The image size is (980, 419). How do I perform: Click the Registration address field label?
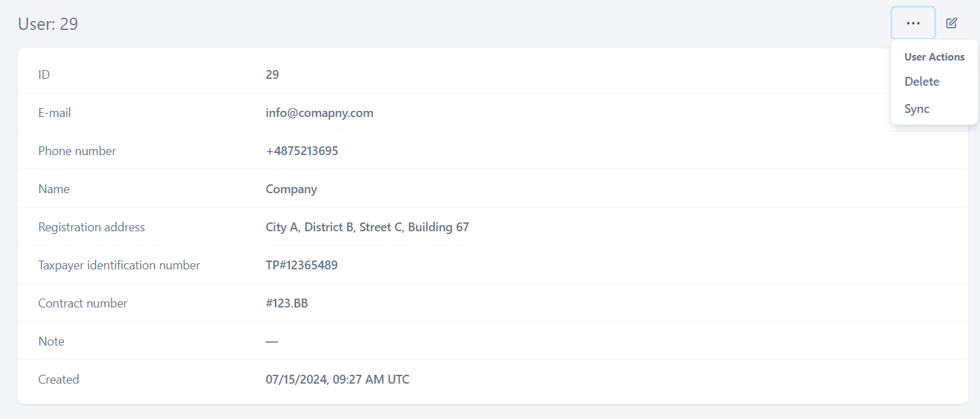coord(91,227)
